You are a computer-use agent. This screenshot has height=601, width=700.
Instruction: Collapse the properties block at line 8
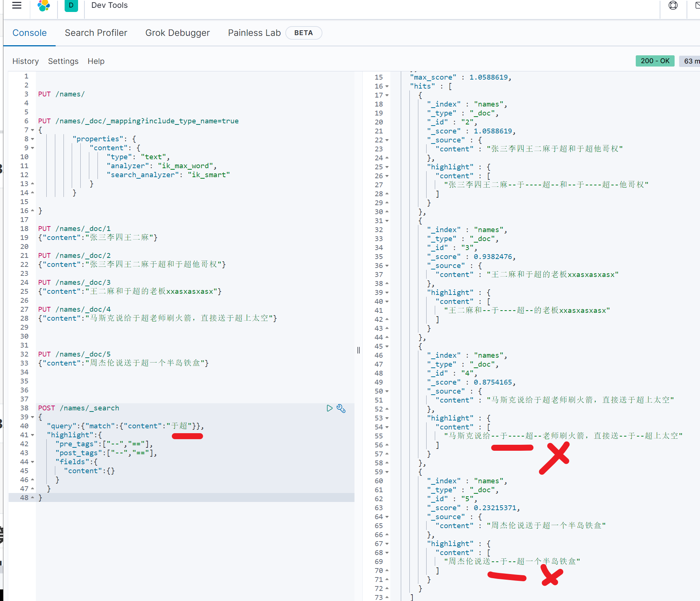coord(32,139)
